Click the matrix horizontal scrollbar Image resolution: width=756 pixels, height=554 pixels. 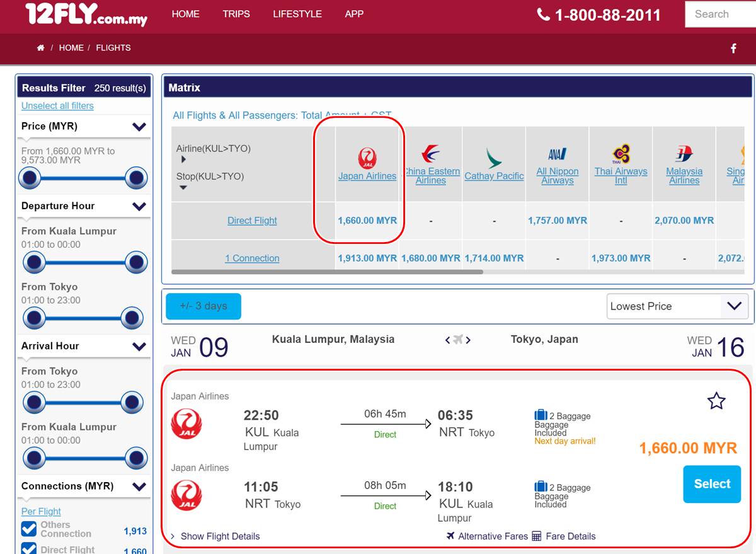click(327, 272)
